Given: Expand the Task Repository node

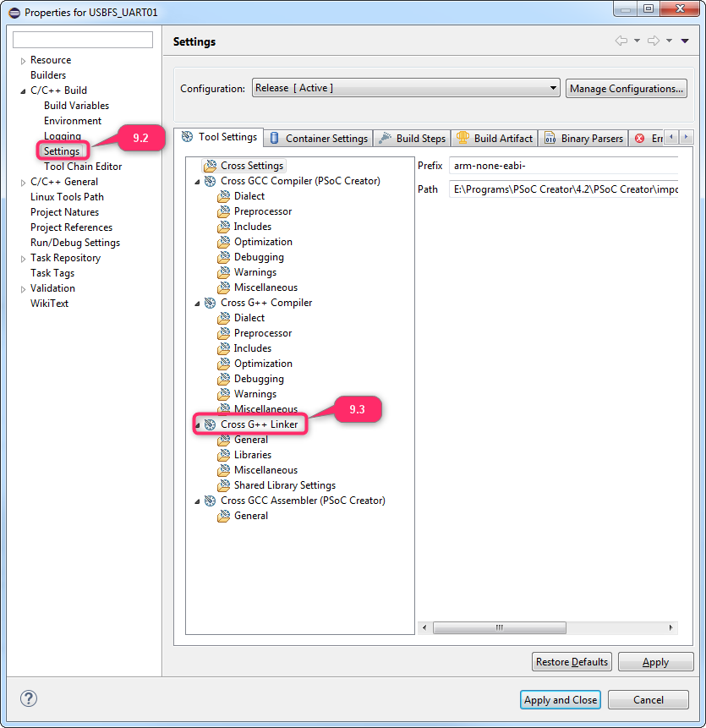Looking at the screenshot, I should pos(23,259).
